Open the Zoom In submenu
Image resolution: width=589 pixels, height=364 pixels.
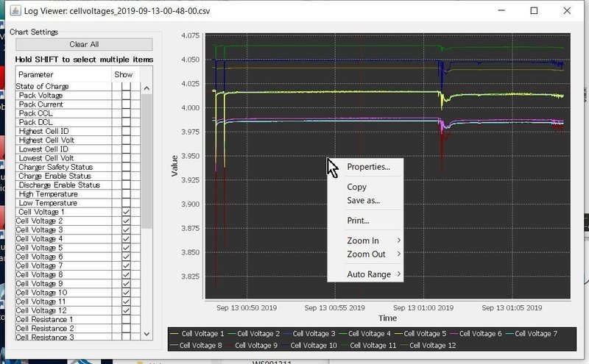(x=365, y=240)
